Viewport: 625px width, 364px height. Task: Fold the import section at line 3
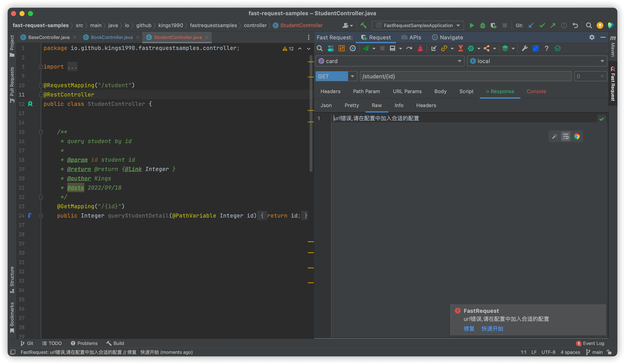(41, 67)
